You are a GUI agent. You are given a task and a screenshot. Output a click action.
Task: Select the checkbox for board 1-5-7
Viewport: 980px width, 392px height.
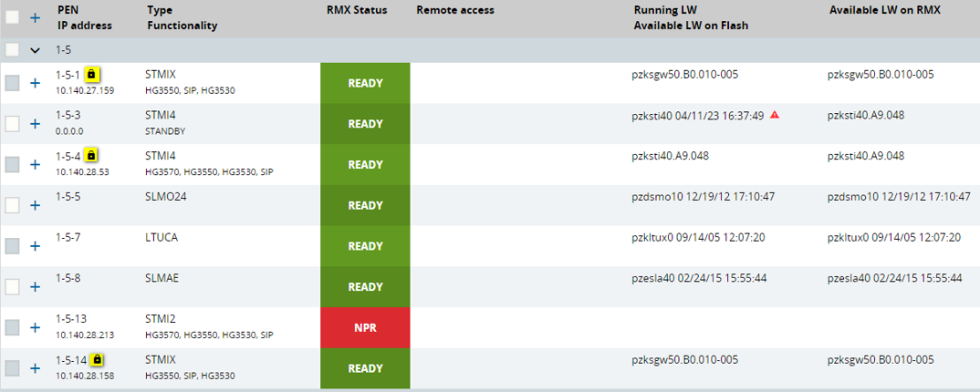pos(12,246)
